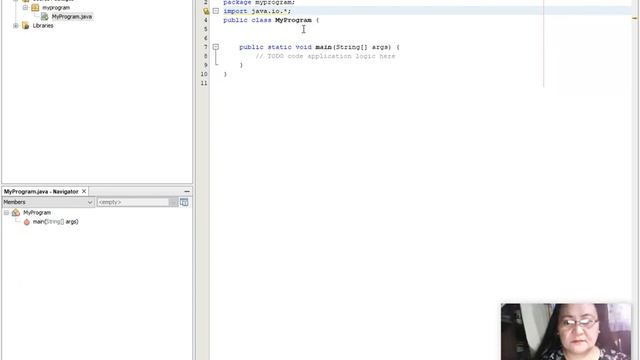Click the main method icon in Navigator
Screen dimensions: 640x360
click(27, 222)
